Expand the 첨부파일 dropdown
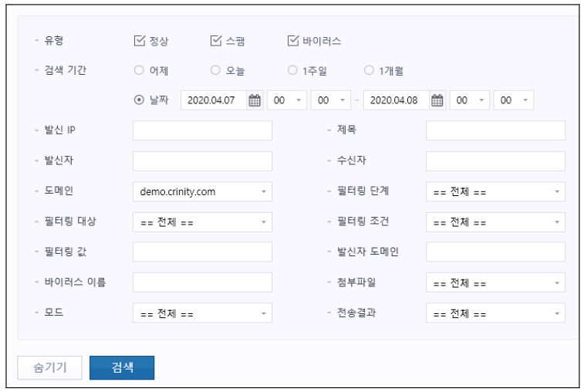 pos(495,283)
